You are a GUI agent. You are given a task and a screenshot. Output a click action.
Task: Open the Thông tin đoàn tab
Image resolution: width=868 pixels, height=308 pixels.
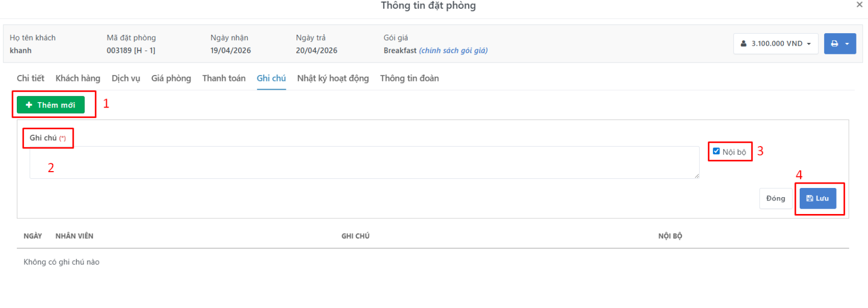pyautogui.click(x=410, y=78)
